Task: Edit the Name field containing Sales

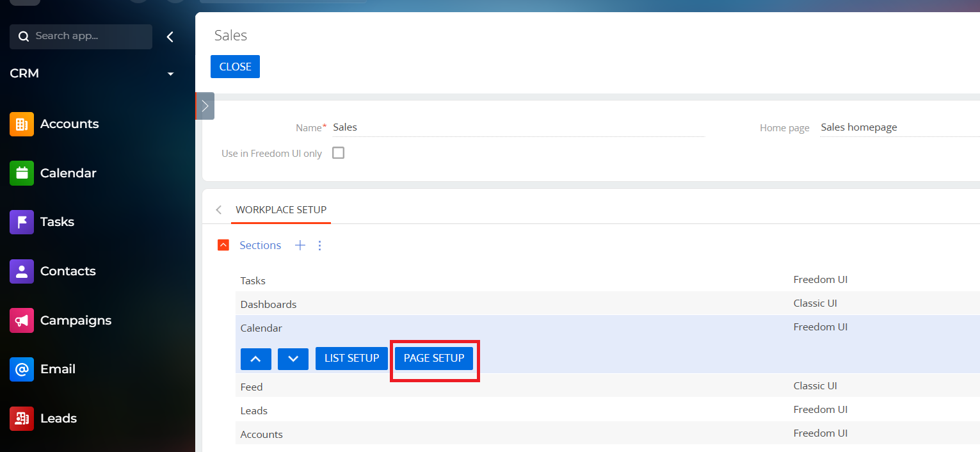Action: [x=518, y=127]
